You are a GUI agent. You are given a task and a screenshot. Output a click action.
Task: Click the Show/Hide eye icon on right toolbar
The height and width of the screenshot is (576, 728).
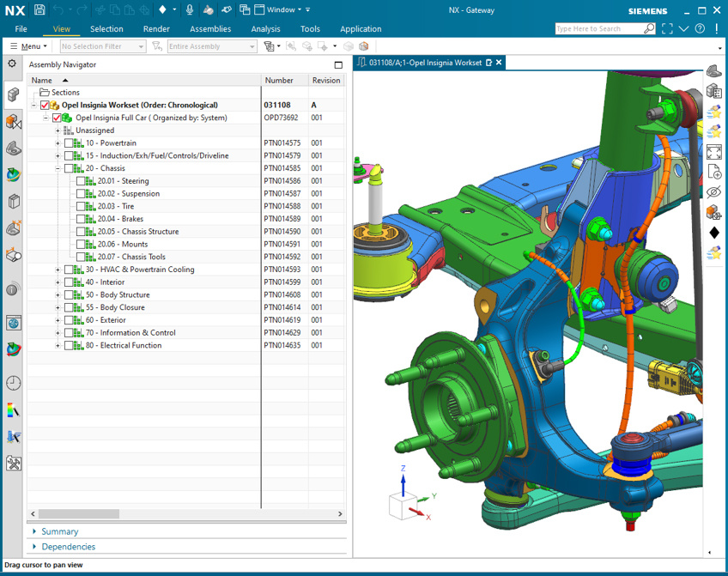[713, 191]
